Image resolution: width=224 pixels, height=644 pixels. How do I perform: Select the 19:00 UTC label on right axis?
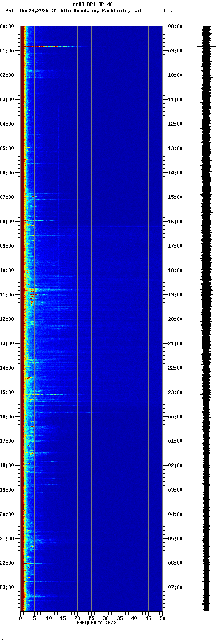[x=175, y=295]
